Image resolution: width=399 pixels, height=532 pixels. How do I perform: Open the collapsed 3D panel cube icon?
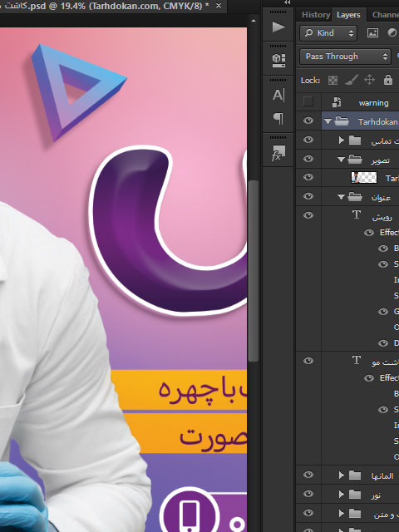click(278, 60)
